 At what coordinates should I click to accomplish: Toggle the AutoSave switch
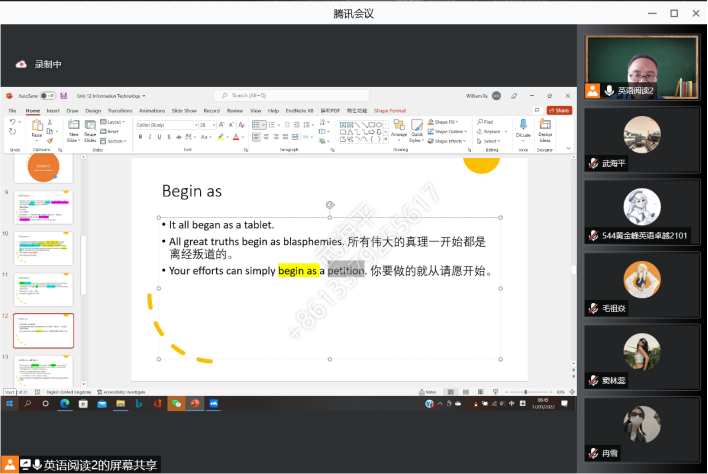pyautogui.click(x=47, y=96)
